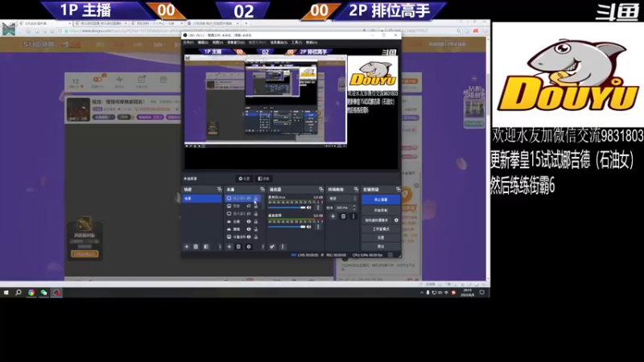Screen dimensions: 644x362
Task: Open scene filters icon in Scenes toolbar
Action: (206, 247)
